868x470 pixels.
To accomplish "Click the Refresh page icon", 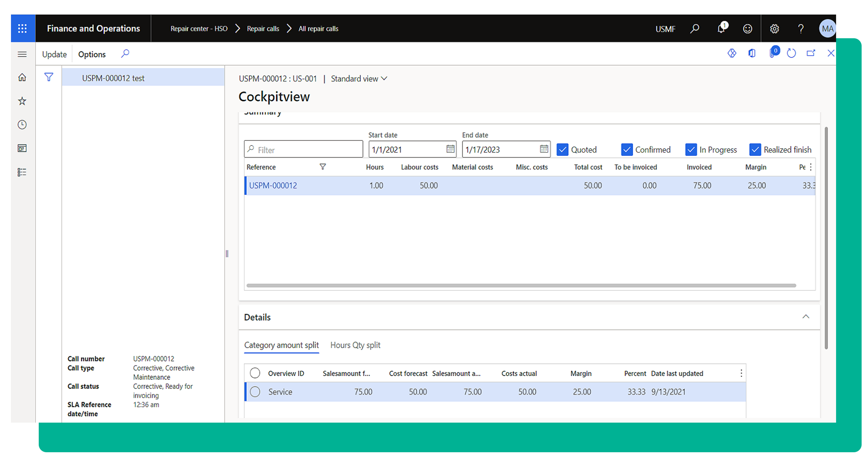I will pyautogui.click(x=791, y=53).
